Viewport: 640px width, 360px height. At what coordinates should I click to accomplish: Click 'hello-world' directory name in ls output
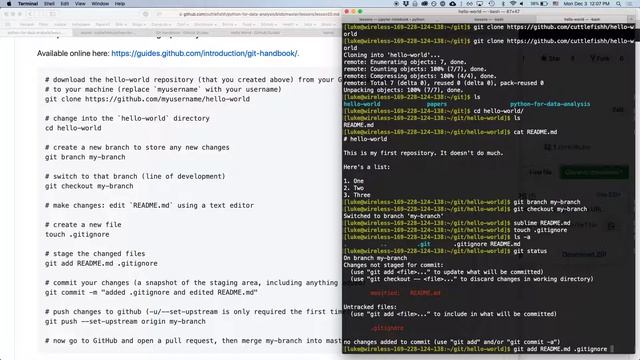click(x=362, y=104)
